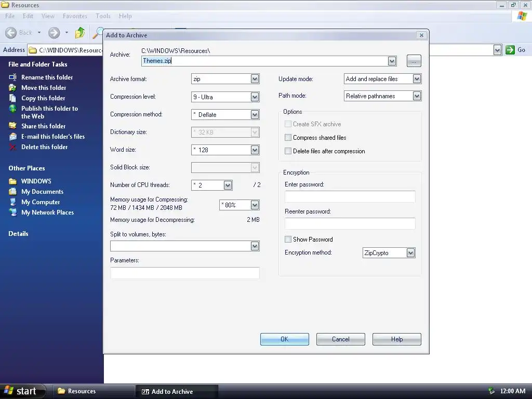Viewport: 532px width, 399px height.
Task: Open the Back button history arrow
Action: tap(39, 33)
